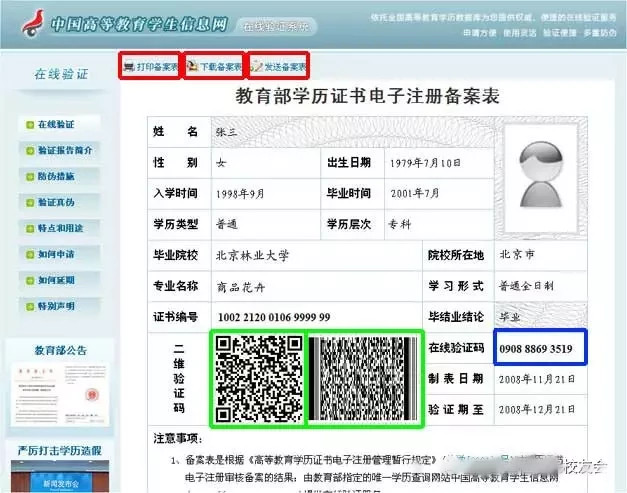Click the 注意事项 heading

point(178,439)
